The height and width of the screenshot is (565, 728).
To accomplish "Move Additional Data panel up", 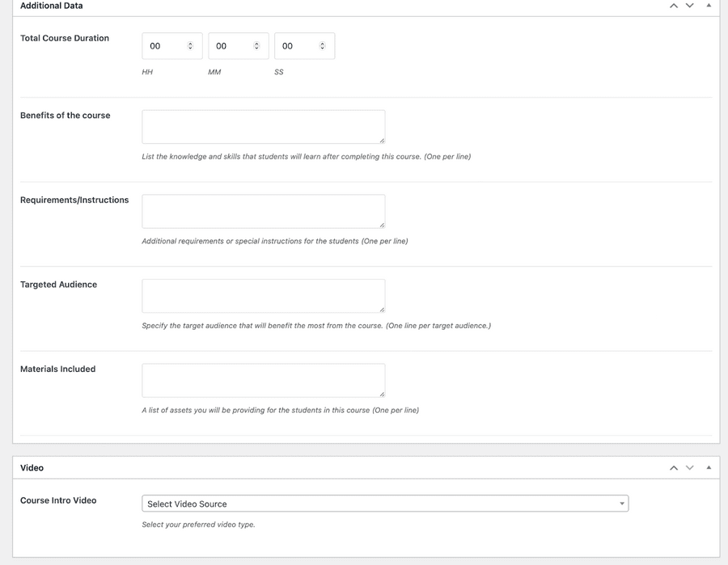I will coord(673,6).
